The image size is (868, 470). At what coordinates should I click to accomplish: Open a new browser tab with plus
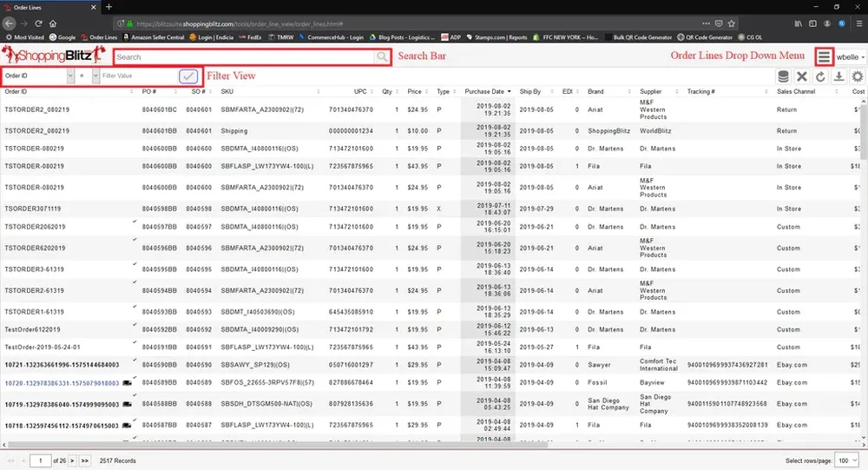coord(109,7)
